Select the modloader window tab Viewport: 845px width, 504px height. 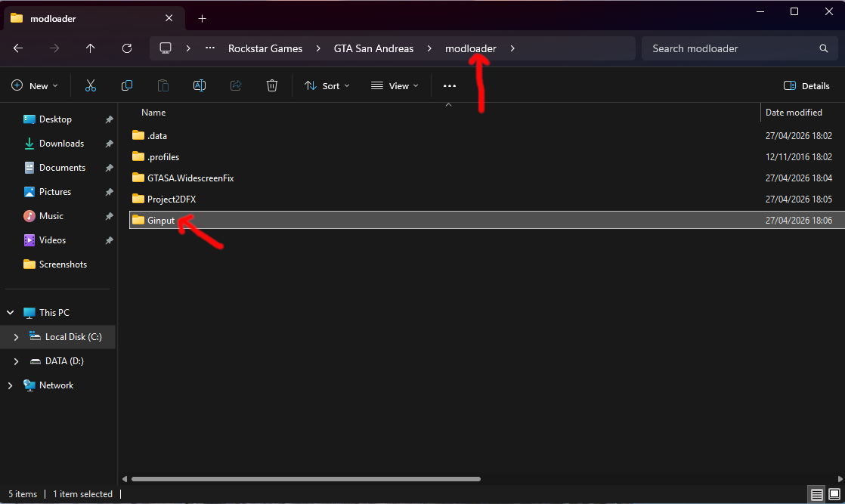pos(94,18)
